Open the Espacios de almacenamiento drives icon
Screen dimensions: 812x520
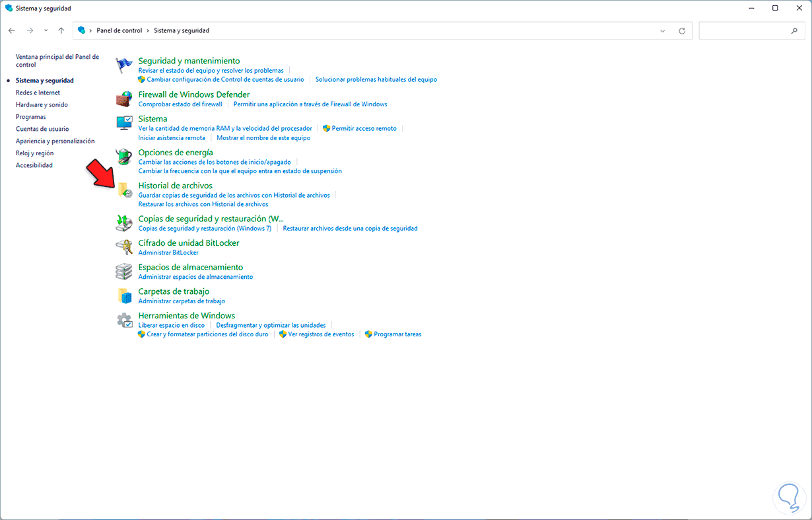(124, 272)
